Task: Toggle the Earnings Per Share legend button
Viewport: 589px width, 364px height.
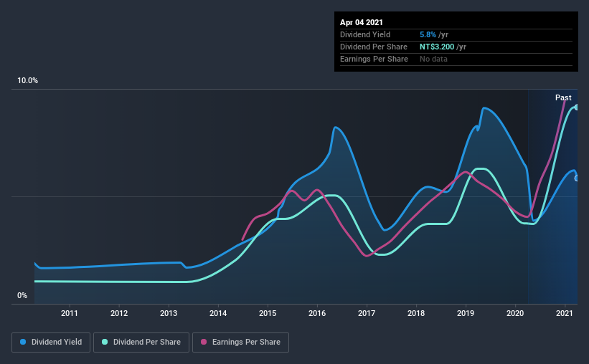Action: click(240, 343)
